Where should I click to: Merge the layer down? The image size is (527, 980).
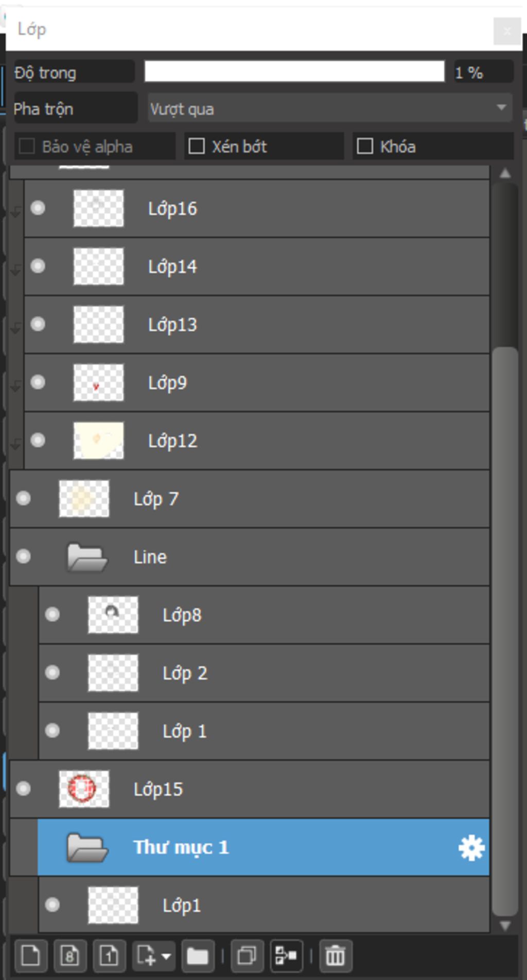286,956
